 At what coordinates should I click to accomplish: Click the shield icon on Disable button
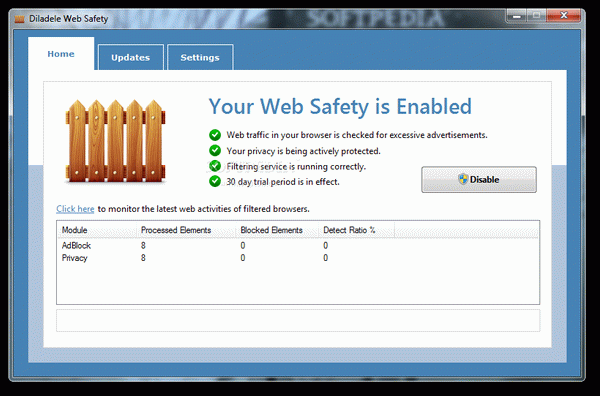click(x=463, y=179)
